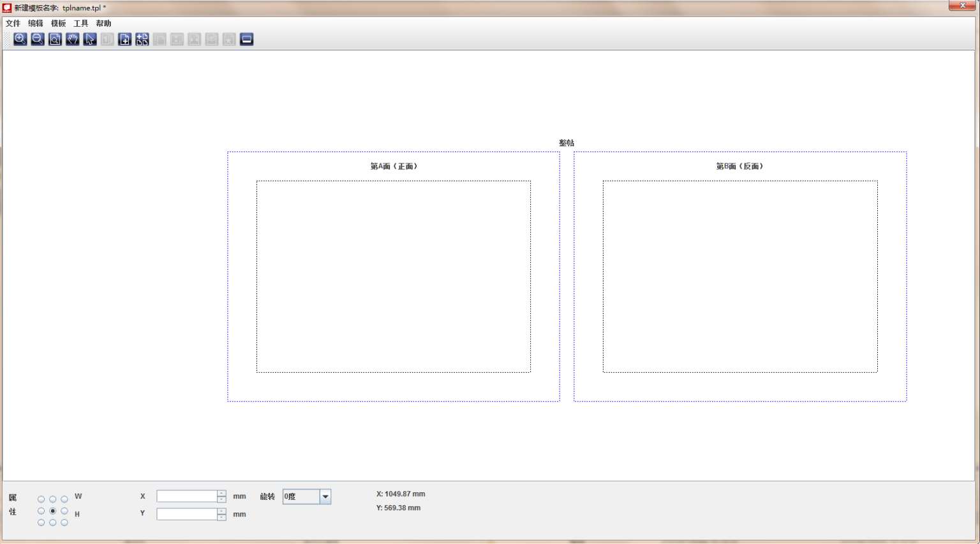Click inside the A-side inner page frame
This screenshot has width=980, height=544.
tap(394, 276)
